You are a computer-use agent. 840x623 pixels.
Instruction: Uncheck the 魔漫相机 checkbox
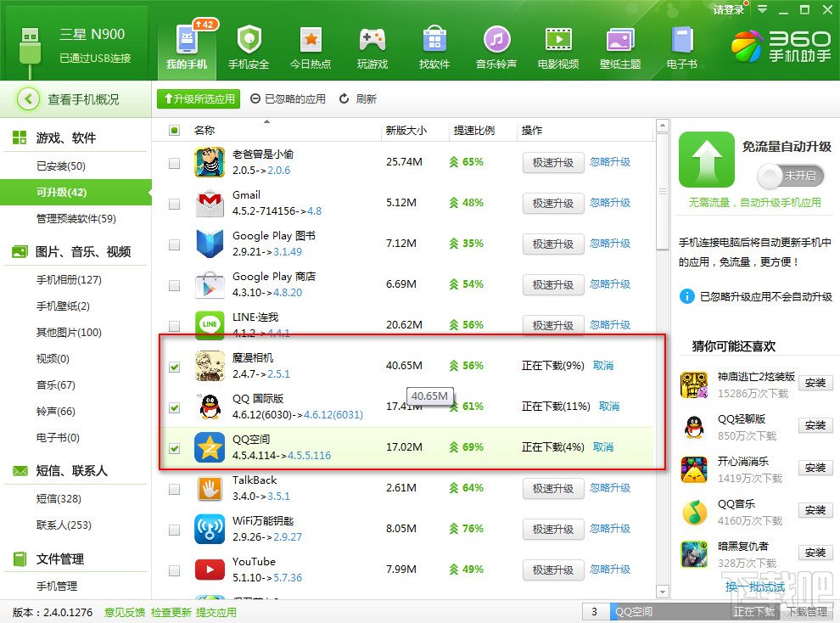(x=174, y=367)
